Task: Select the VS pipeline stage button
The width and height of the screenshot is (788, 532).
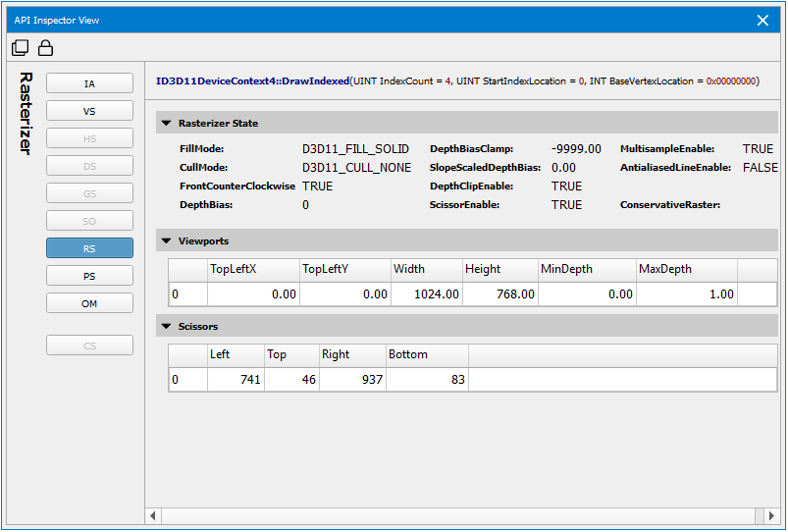Action: click(89, 112)
